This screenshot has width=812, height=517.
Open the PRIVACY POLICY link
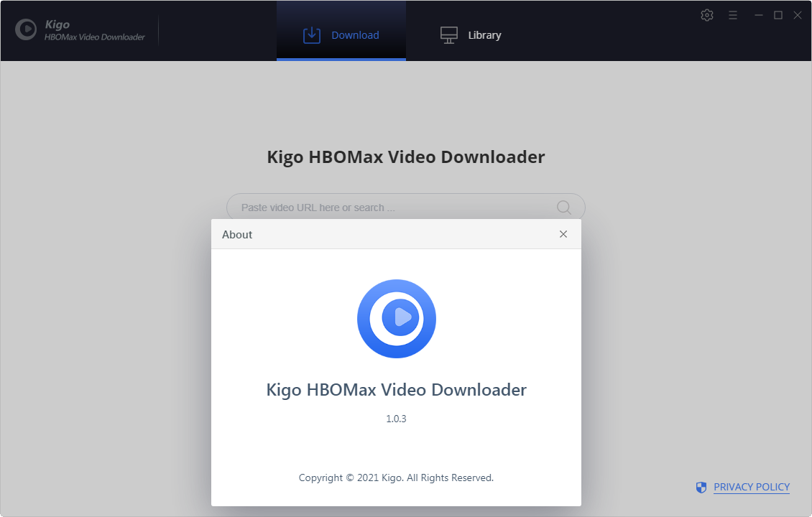pyautogui.click(x=752, y=487)
